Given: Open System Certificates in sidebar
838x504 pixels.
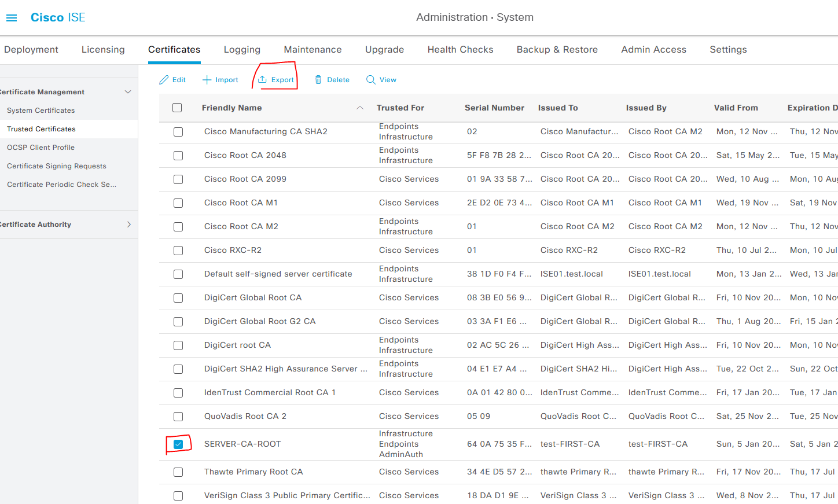Looking at the screenshot, I should 41,111.
